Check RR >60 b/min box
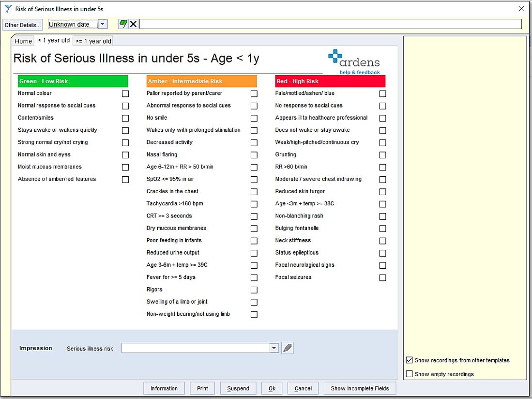 383,167
